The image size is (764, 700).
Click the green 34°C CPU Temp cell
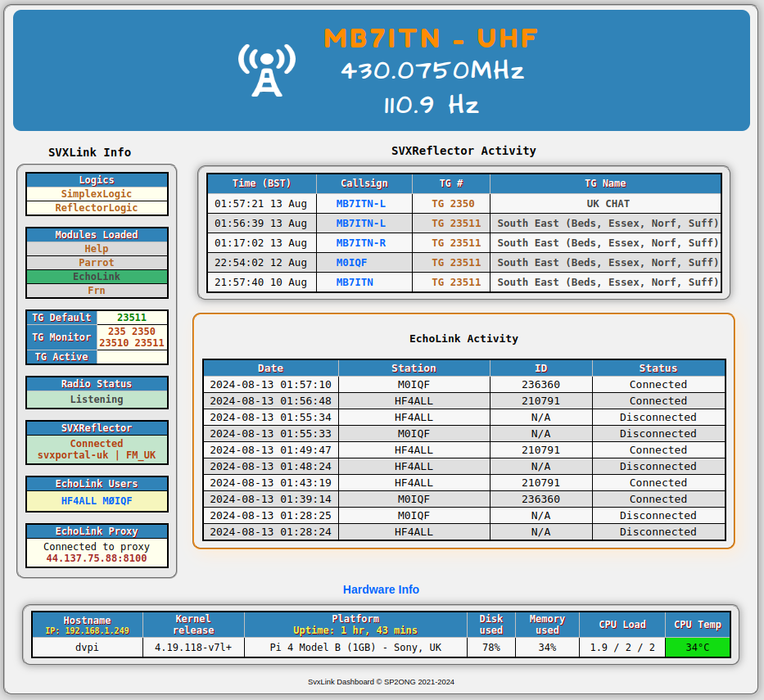coord(697,648)
